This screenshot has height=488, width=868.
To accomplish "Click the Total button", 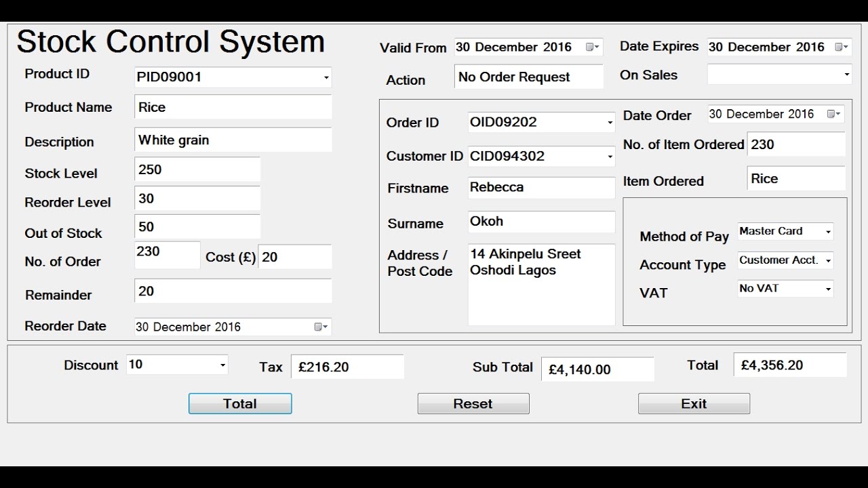I will [240, 403].
